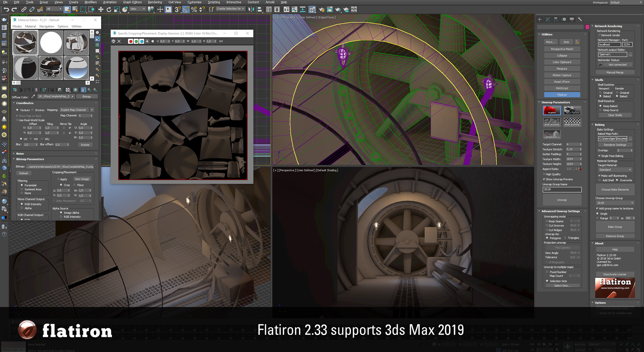
Task: Click the Flatiron utility button
Action: click(x=562, y=95)
